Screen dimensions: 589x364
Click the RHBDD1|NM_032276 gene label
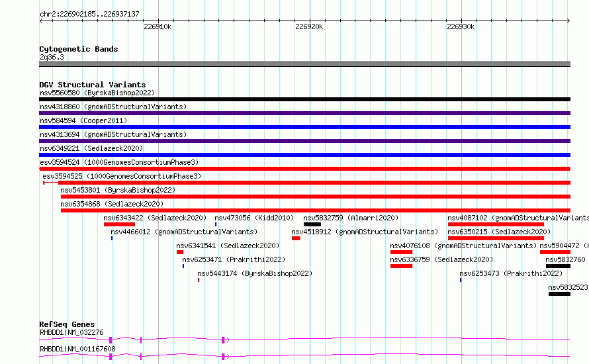(71, 332)
